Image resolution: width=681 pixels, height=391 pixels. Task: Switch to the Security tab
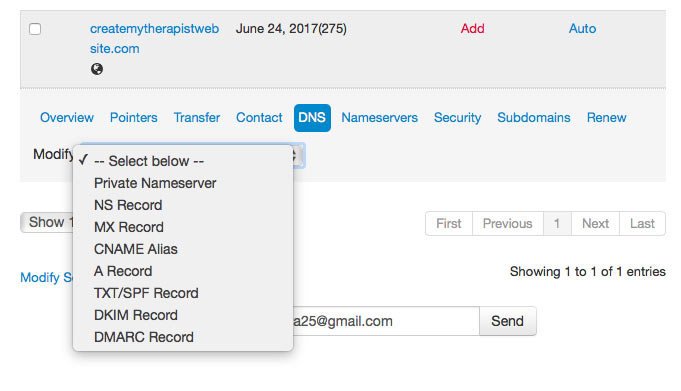click(457, 118)
